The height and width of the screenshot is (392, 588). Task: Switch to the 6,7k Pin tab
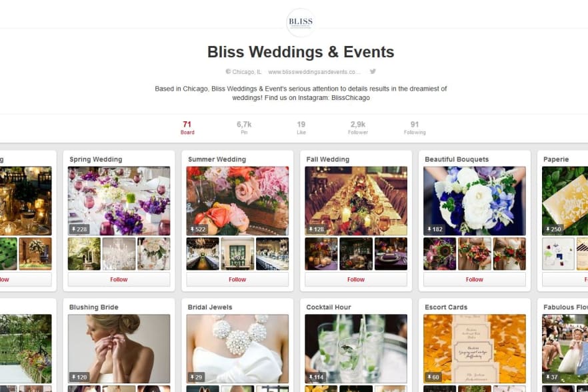[244, 127]
